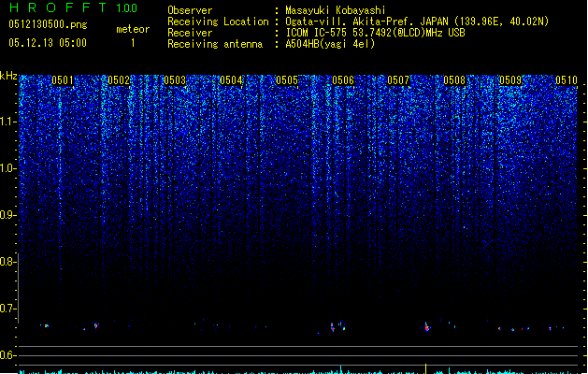Click the 0508 time marker
Image resolution: width=588 pixels, height=374 pixels.
454,80
